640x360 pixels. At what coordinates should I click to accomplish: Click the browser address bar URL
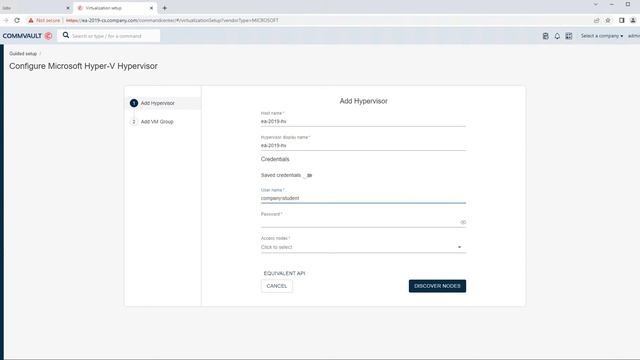172,20
